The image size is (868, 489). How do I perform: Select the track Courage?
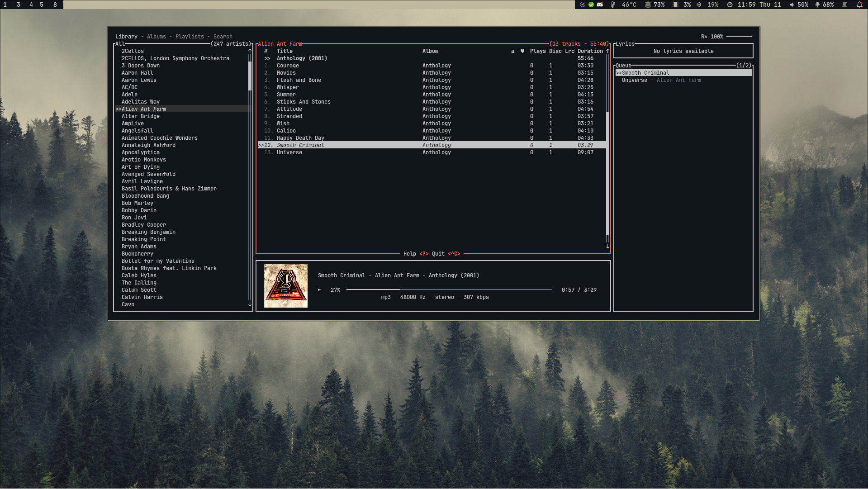coord(432,66)
